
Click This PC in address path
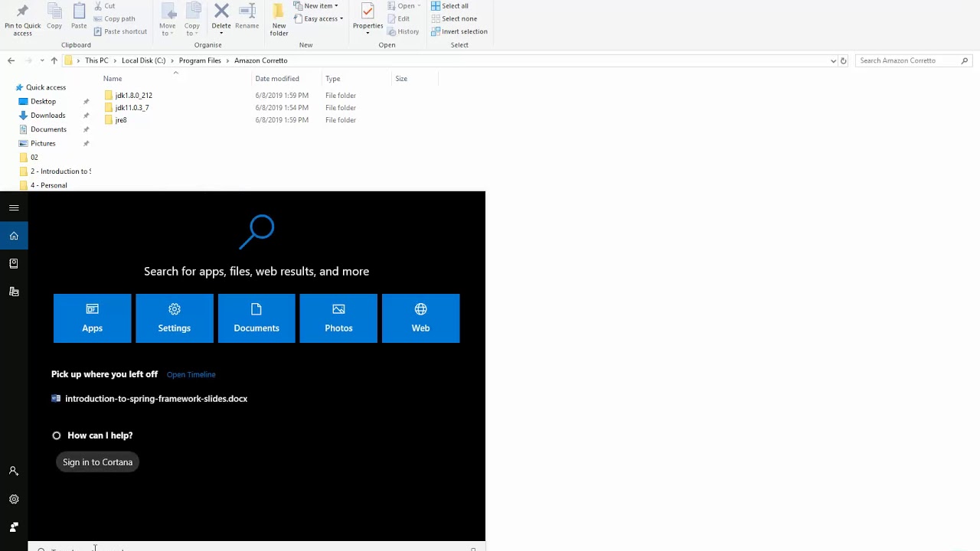pyautogui.click(x=96, y=60)
